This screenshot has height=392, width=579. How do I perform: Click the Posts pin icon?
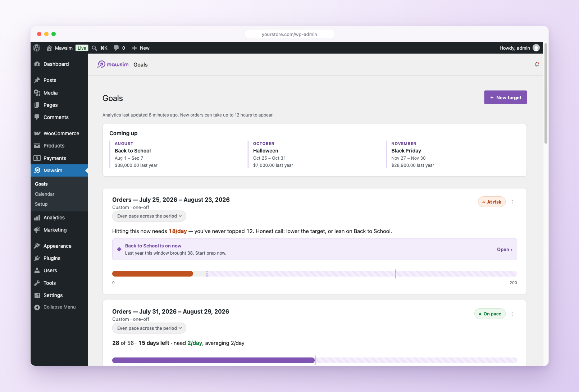coord(37,80)
